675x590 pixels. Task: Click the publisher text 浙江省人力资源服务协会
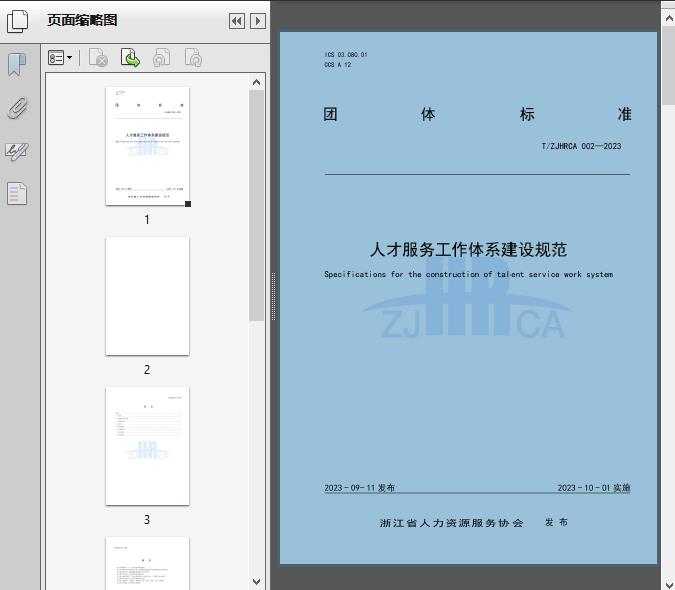[452, 523]
